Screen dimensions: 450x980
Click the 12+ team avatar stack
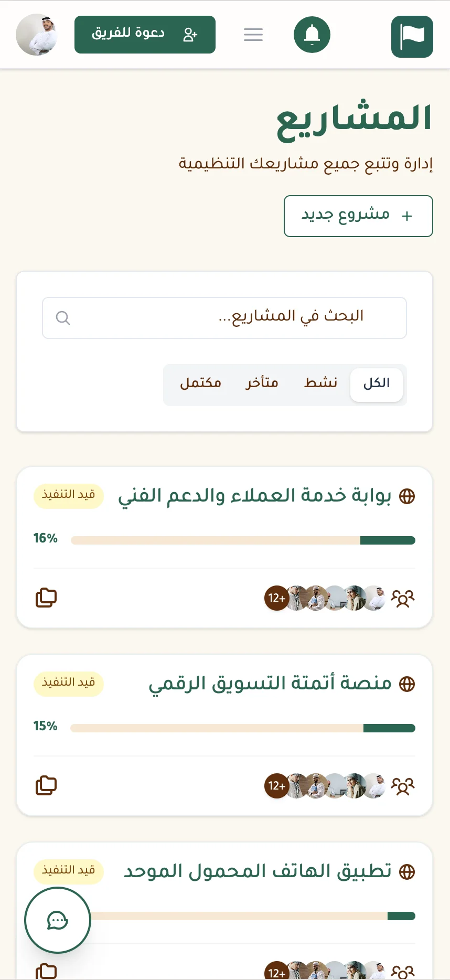(276, 598)
